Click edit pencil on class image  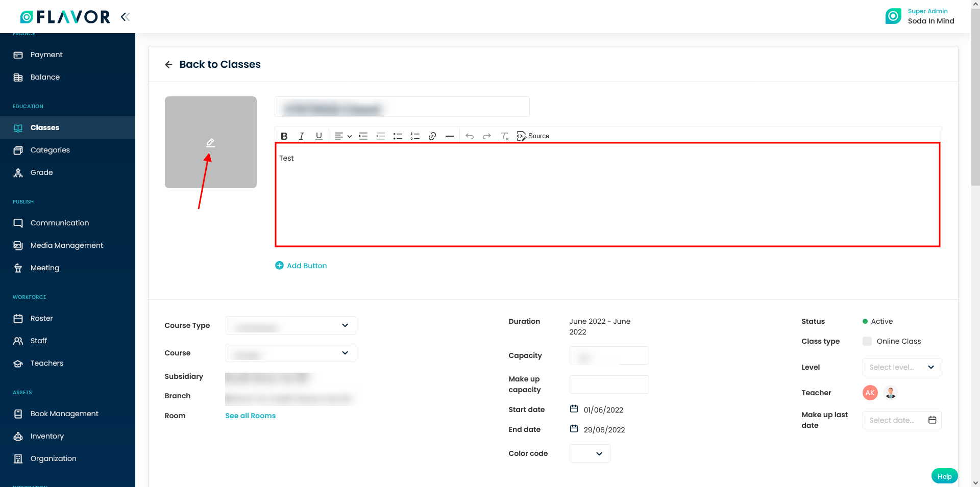coord(210,143)
